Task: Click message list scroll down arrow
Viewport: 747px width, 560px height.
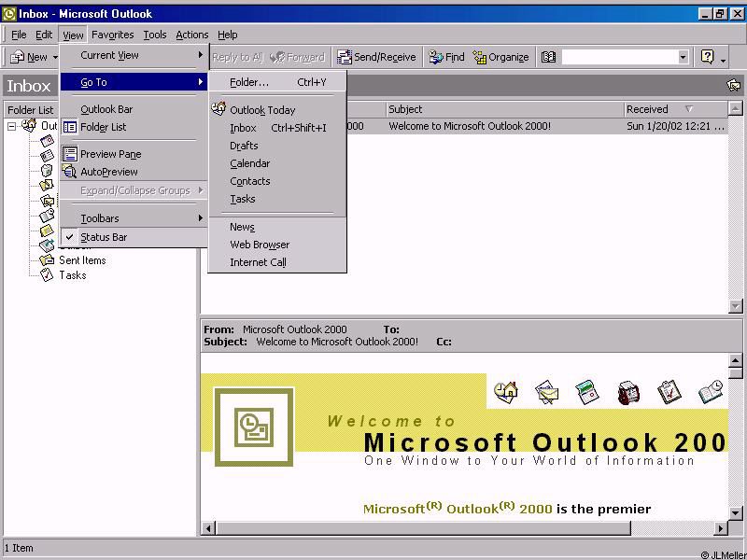Action: [736, 306]
